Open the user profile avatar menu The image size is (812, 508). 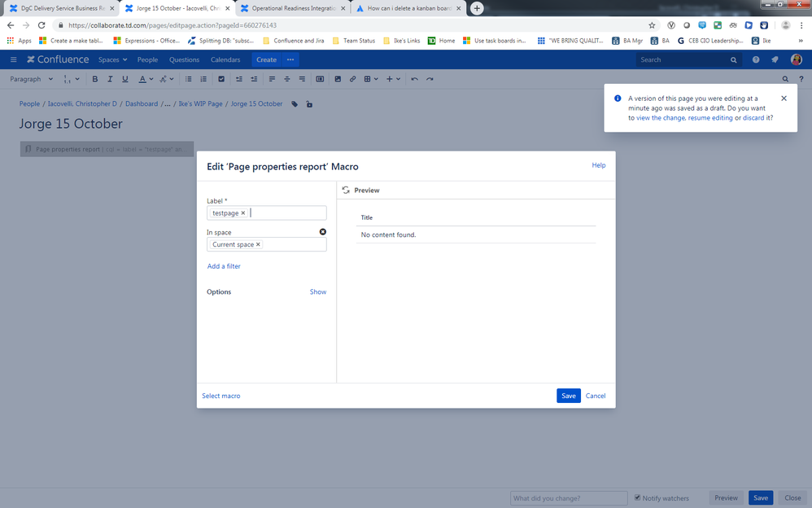point(797,59)
